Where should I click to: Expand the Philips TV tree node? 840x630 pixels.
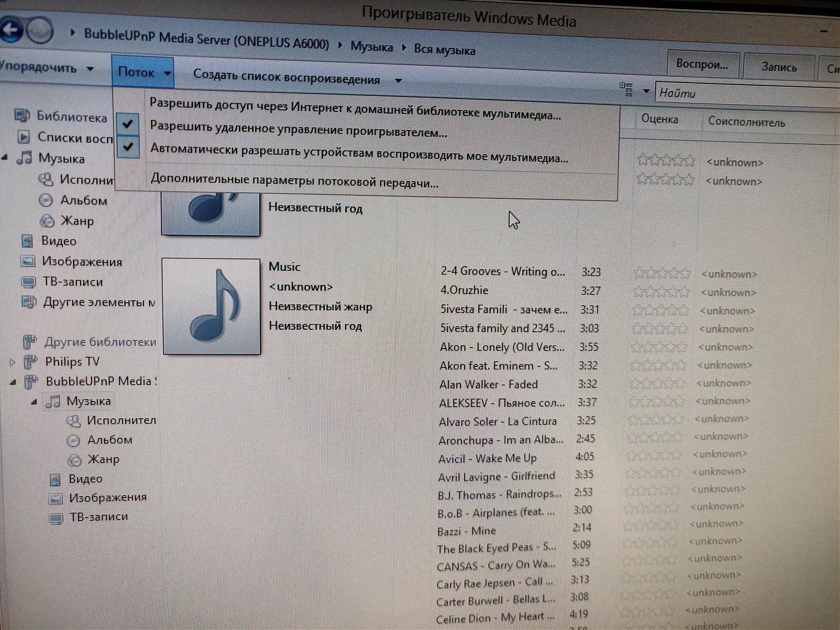click(13, 362)
